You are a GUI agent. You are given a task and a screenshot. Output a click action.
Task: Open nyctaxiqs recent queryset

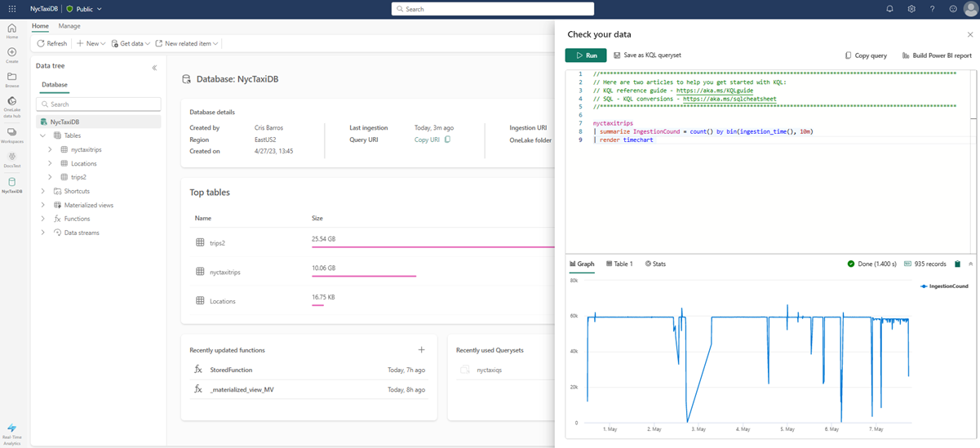coord(490,370)
